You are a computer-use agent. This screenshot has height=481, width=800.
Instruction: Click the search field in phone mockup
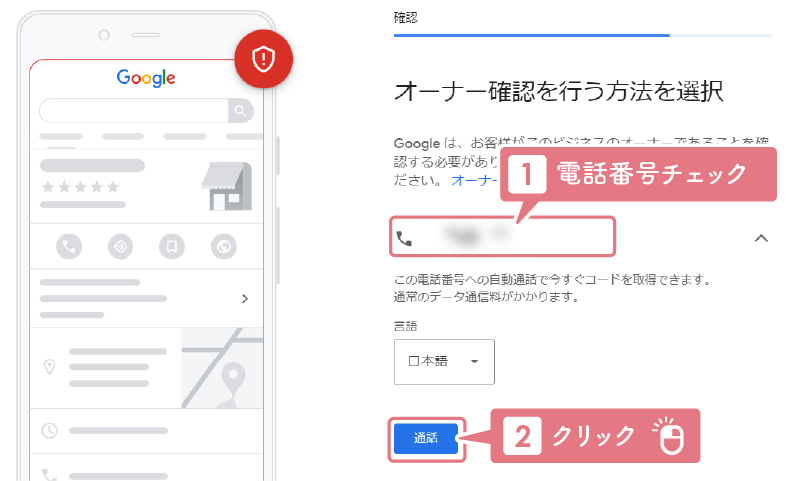(x=134, y=111)
